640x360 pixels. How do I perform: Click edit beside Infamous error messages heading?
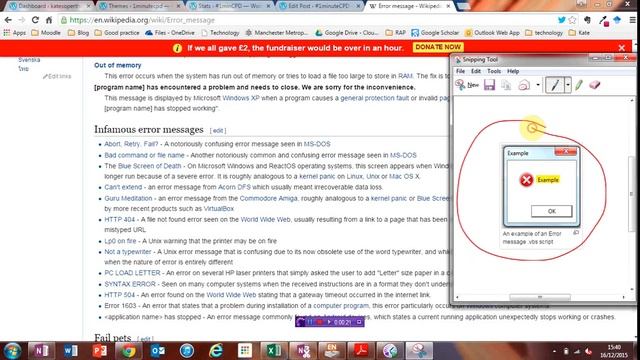(218, 131)
